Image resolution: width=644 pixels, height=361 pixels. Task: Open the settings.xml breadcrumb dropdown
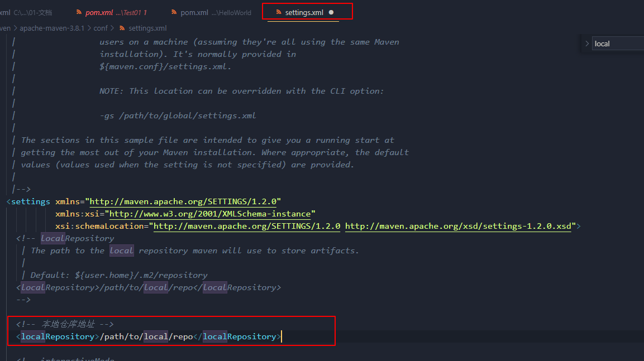(147, 28)
